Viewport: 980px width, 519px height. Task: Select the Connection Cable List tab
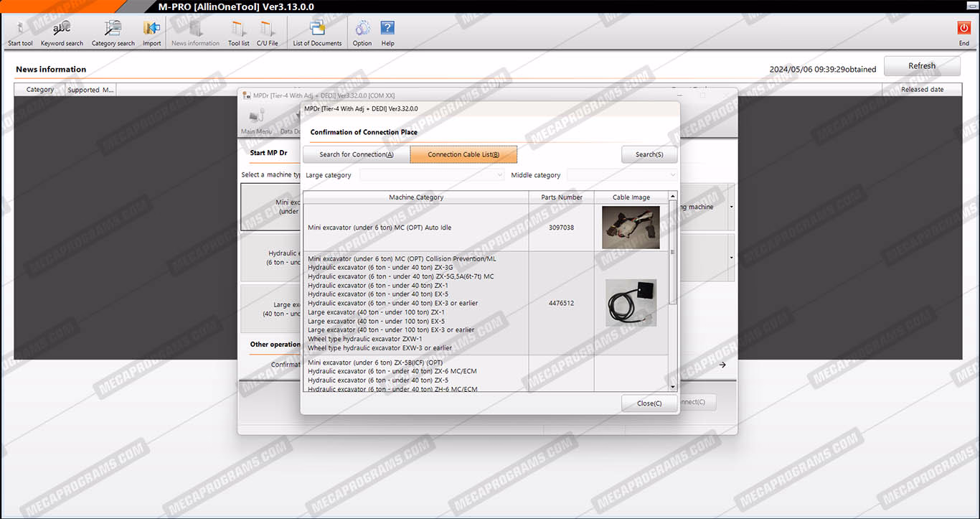[x=463, y=154]
